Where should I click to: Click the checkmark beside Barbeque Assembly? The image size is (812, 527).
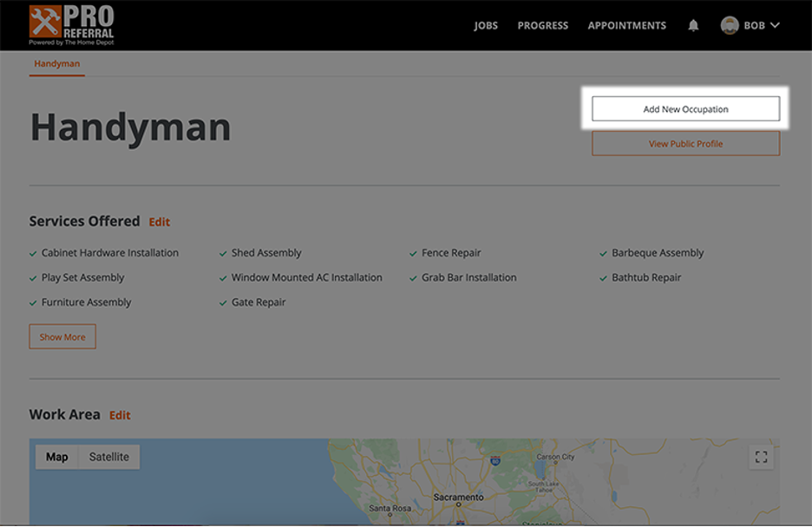(x=602, y=253)
